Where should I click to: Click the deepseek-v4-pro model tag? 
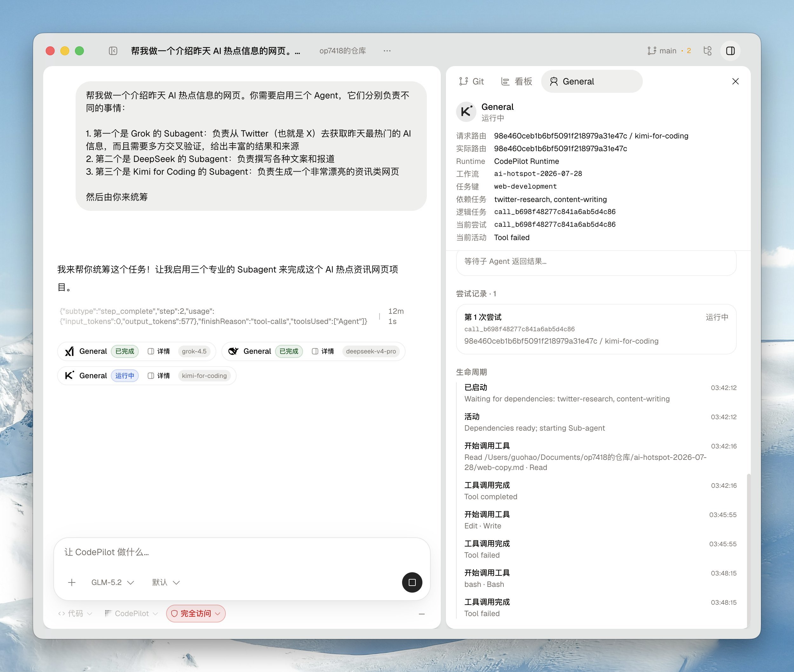(371, 351)
